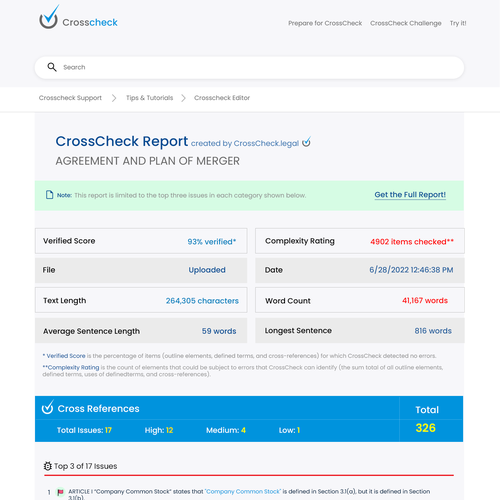Click the Cross References checkmark icon

[48, 407]
